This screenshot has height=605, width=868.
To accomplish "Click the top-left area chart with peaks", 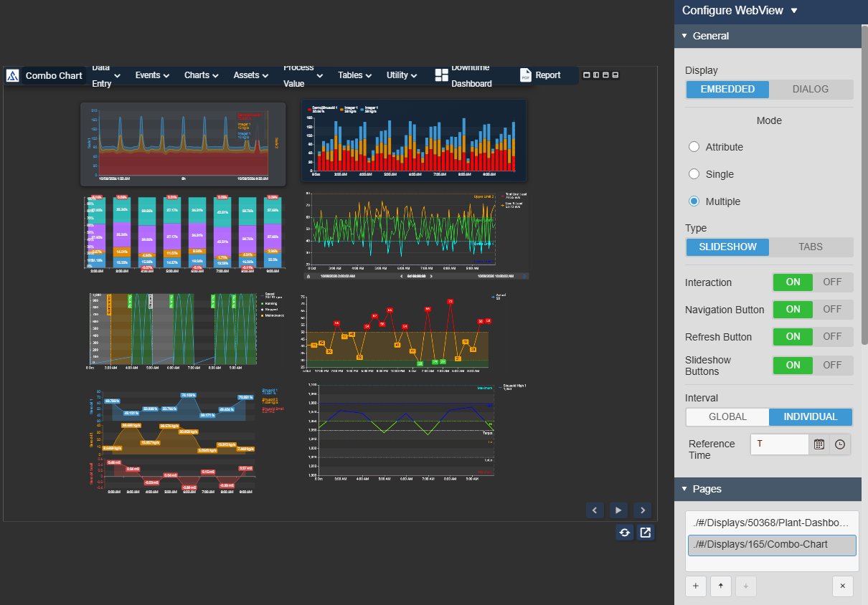I will tap(183, 144).
